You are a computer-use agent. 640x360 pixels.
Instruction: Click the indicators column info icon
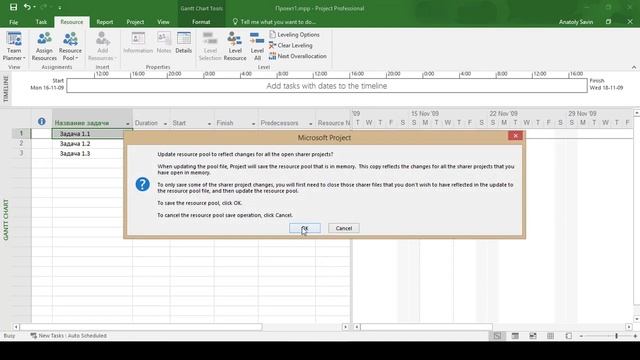point(41,121)
